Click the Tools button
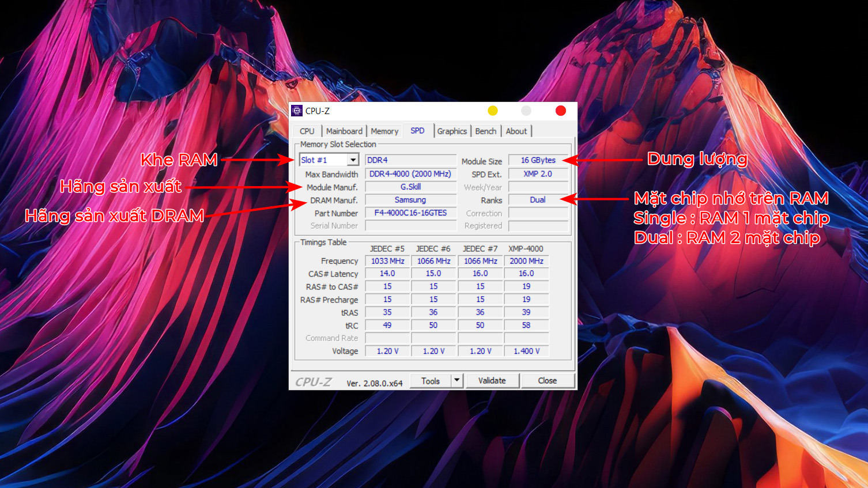 430,381
